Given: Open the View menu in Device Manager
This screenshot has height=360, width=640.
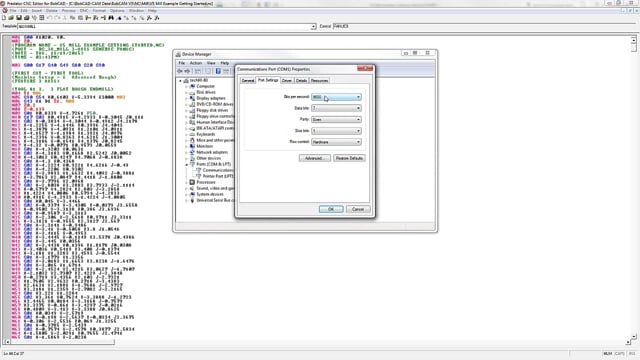Looking at the screenshot, I should click(211, 63).
